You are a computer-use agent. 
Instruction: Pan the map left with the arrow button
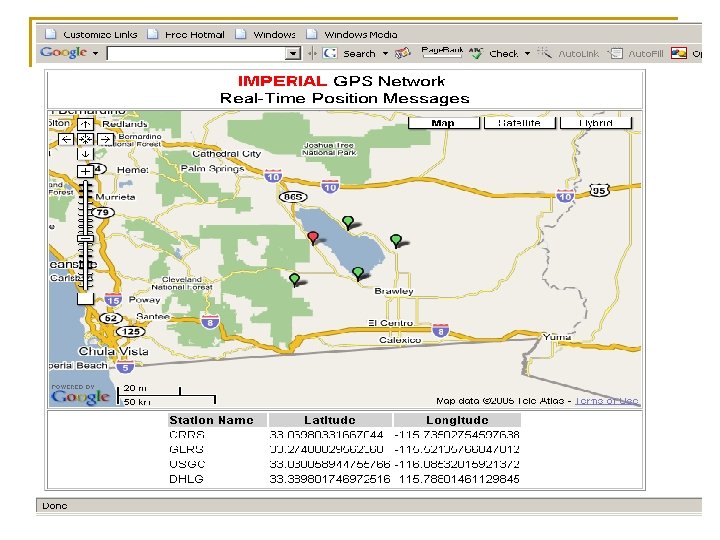pyautogui.click(x=66, y=139)
